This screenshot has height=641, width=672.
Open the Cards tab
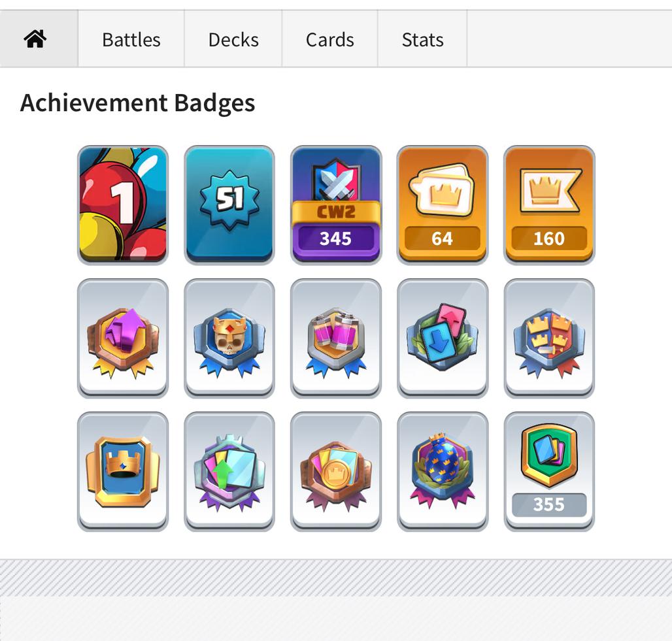click(x=329, y=39)
